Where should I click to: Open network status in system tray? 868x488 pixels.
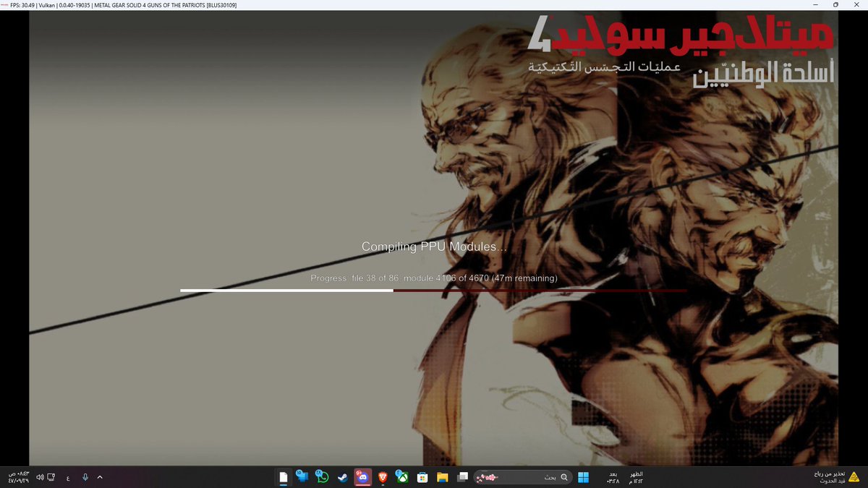click(x=52, y=477)
